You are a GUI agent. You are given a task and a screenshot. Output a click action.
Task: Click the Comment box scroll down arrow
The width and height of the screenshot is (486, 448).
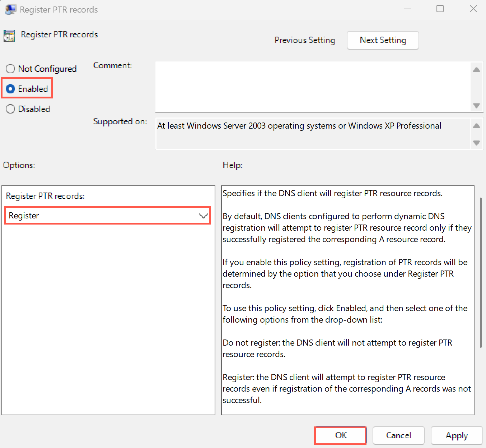(x=477, y=105)
